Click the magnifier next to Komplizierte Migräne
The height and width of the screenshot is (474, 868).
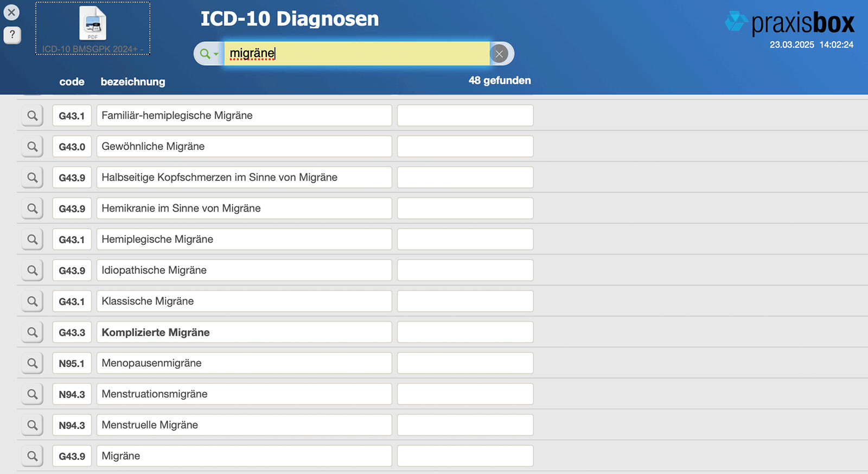[33, 332]
